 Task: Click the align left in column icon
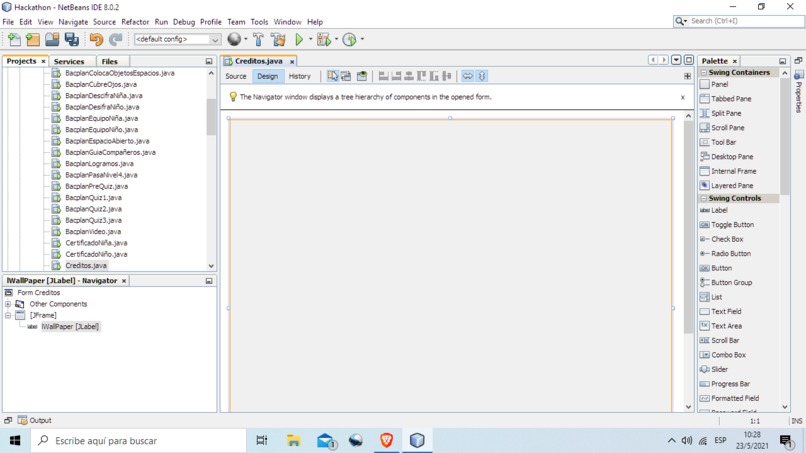[383, 76]
